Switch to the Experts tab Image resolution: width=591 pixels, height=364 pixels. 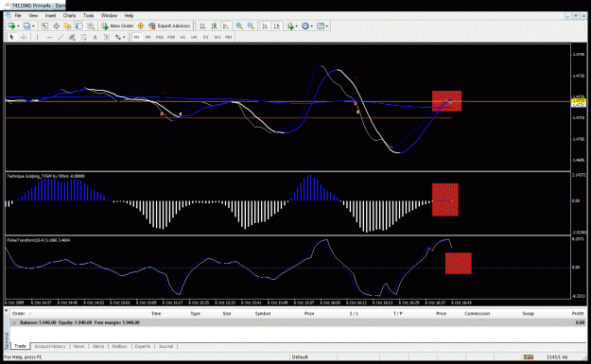pos(143,346)
